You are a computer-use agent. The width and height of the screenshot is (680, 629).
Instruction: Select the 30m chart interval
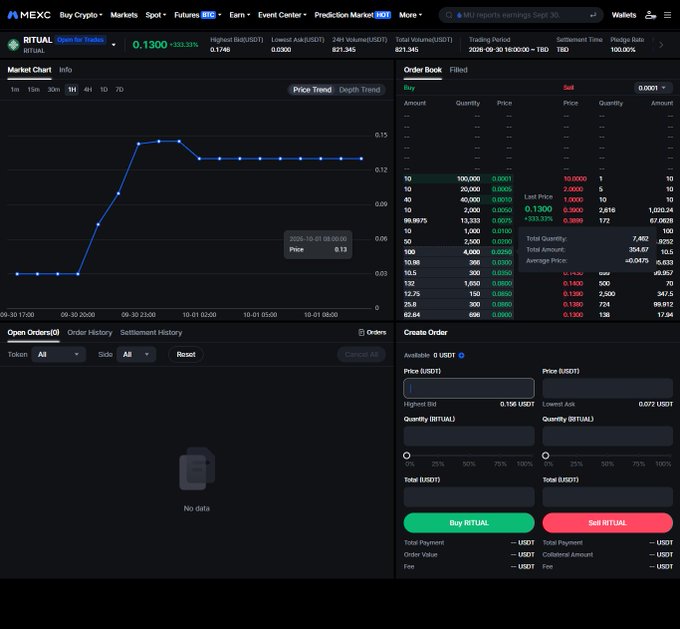54,89
